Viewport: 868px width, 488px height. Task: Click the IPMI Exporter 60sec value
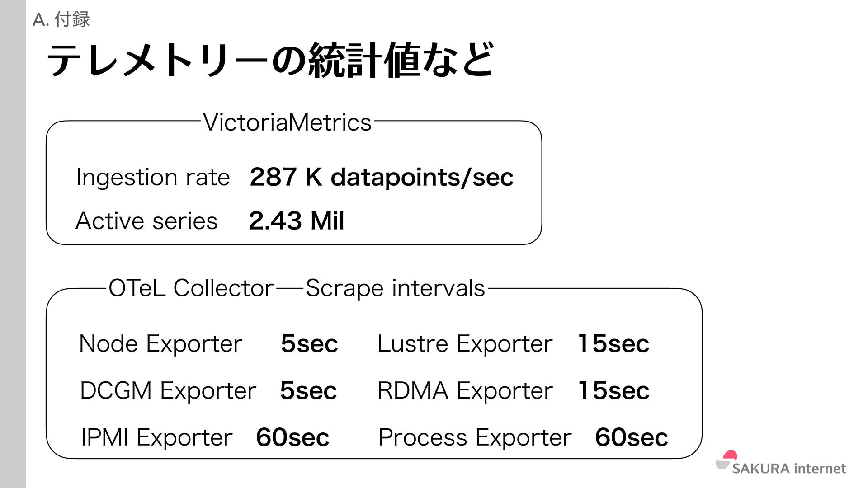[x=292, y=437]
